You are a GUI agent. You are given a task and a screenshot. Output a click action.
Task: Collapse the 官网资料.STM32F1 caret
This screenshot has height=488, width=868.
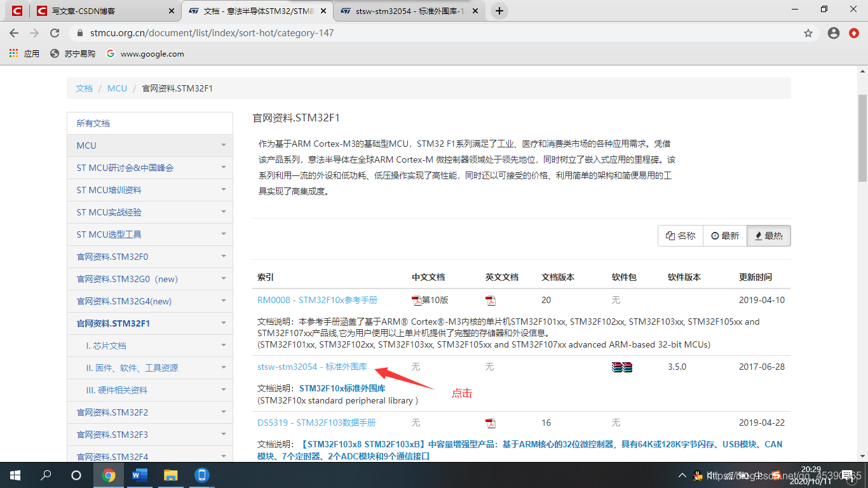coord(224,323)
